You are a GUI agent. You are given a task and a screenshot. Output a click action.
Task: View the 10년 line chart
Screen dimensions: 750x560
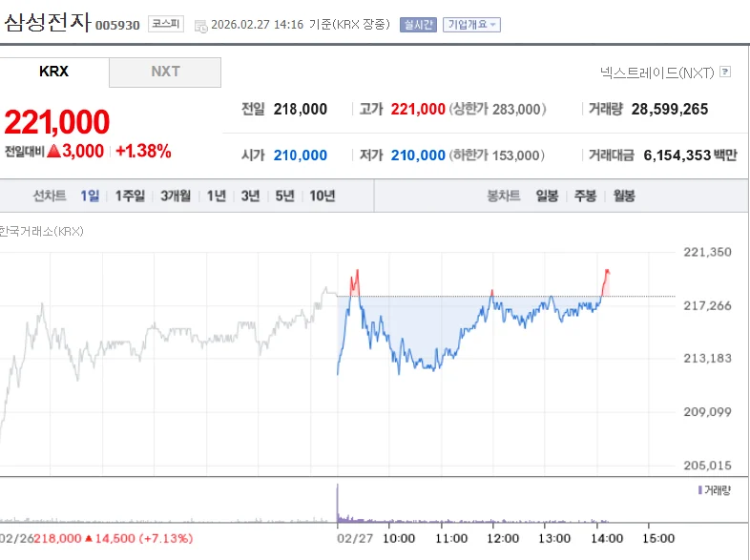click(x=322, y=196)
